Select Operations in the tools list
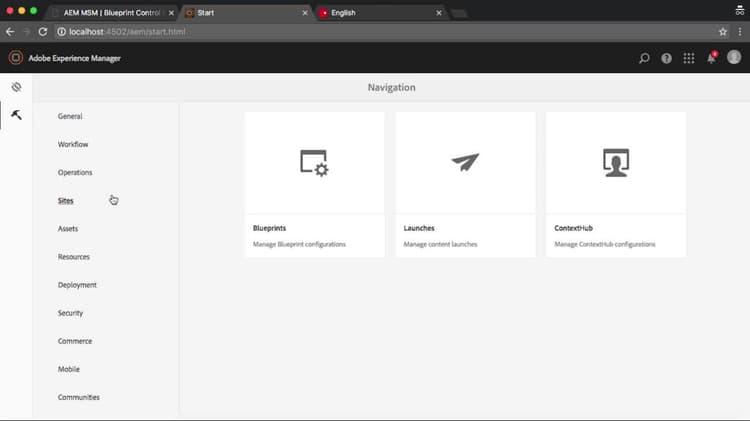The width and height of the screenshot is (750, 421). pos(75,172)
